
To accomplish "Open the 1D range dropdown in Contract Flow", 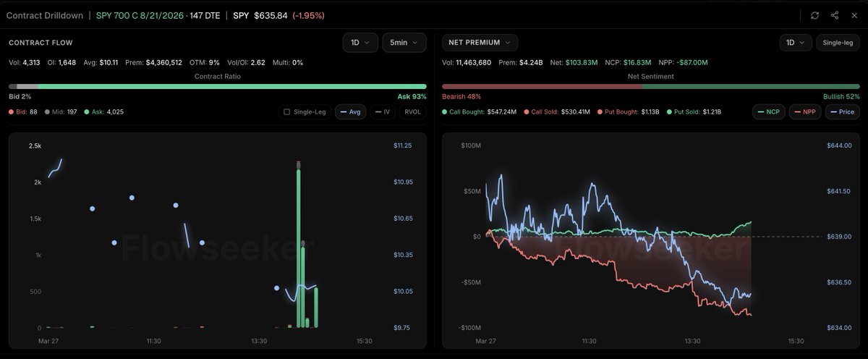I will coord(359,43).
